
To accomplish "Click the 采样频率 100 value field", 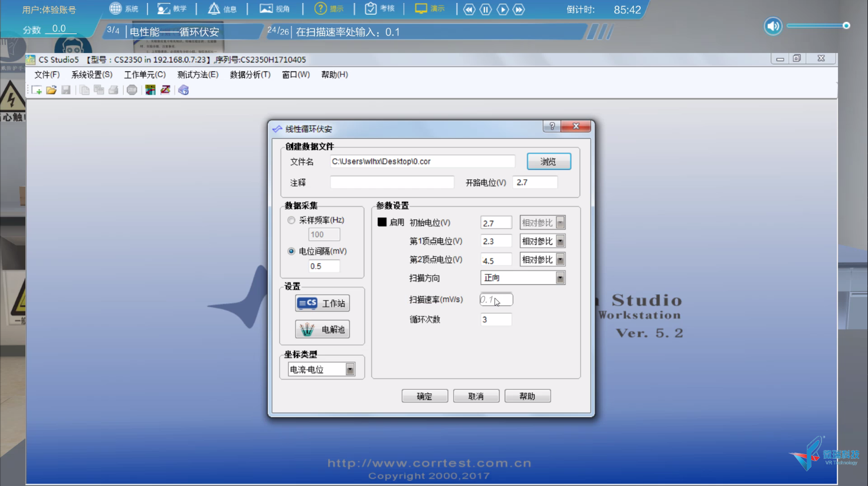I will (x=324, y=234).
